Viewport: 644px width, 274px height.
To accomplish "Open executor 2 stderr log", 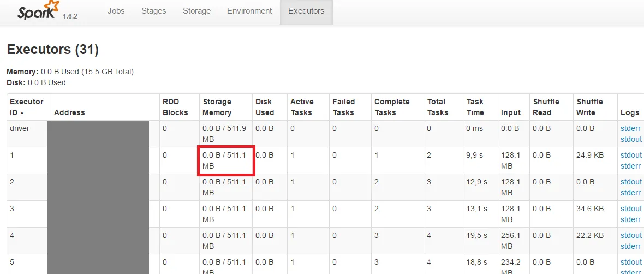I will click(630, 193).
